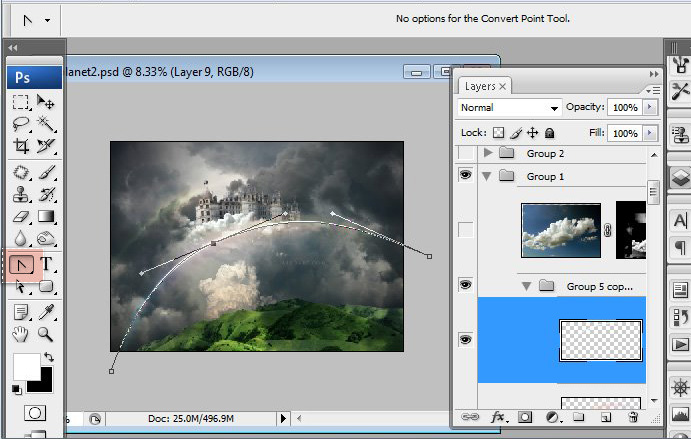Select the Slice tool
The image size is (691, 439).
coord(45,146)
